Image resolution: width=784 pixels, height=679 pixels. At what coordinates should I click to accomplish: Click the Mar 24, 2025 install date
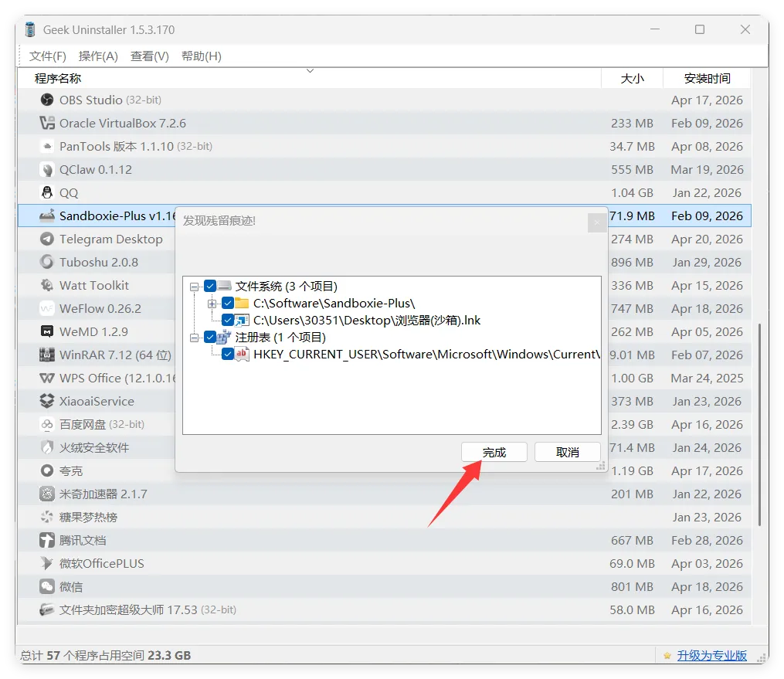pyautogui.click(x=707, y=378)
